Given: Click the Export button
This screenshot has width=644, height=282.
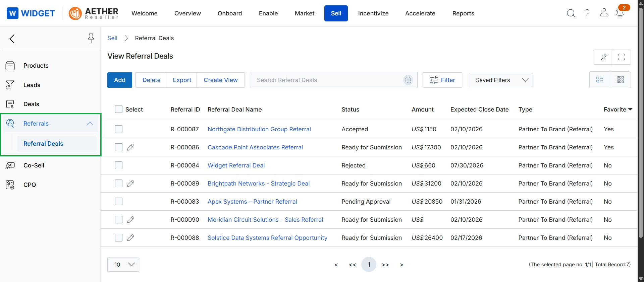Looking at the screenshot, I should pyautogui.click(x=182, y=80).
